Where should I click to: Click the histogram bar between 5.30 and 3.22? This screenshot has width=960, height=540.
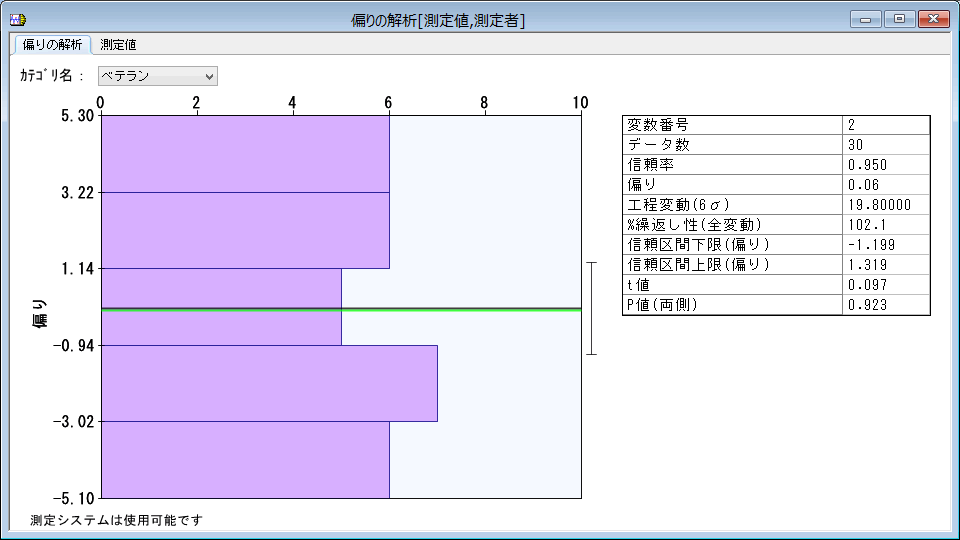tap(245, 154)
